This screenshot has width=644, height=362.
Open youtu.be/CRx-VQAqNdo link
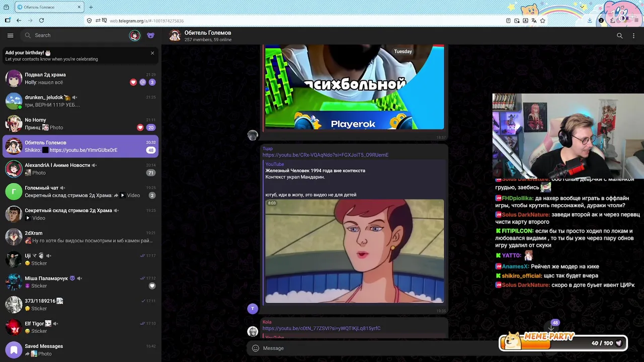(325, 155)
